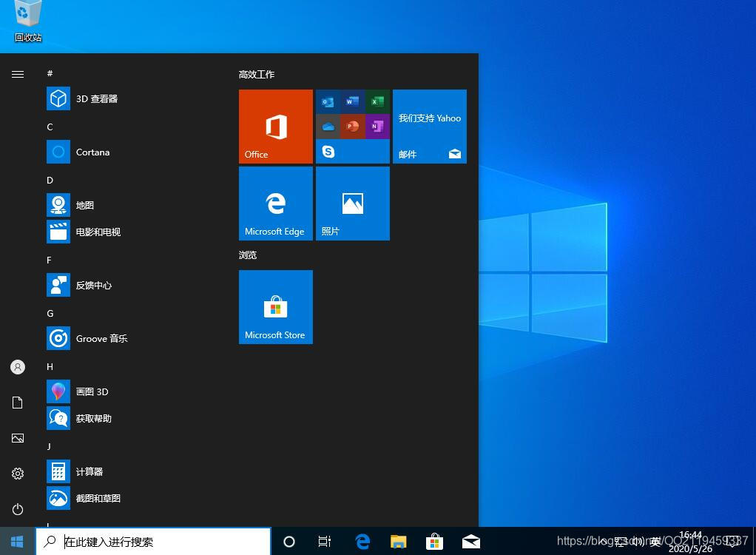Viewport: 756px width, 555px height.
Task: Click the 高效工作 tile group title
Action: pyautogui.click(x=257, y=74)
